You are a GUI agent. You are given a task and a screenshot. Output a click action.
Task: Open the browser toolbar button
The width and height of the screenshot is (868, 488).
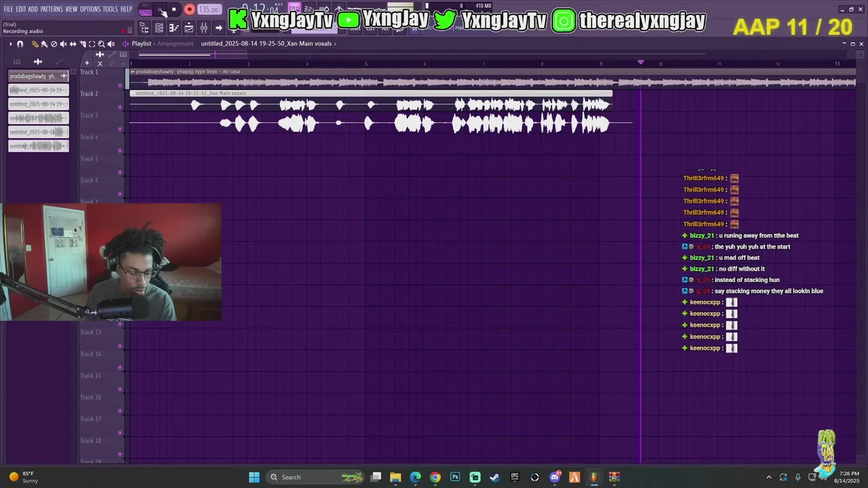click(x=144, y=28)
